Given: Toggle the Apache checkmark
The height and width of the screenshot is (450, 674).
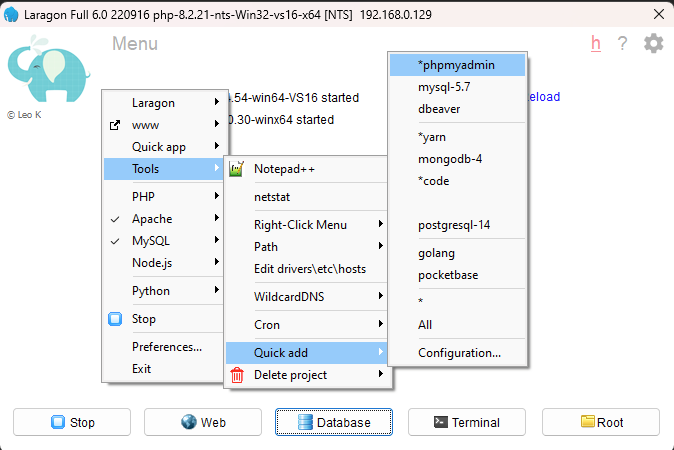Looking at the screenshot, I should (115, 219).
